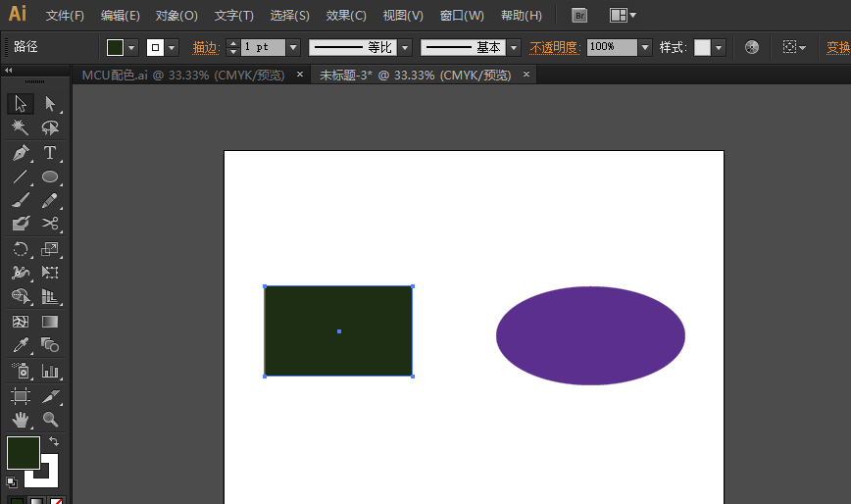Pick the Zoom tool
851x504 pixels.
50,420
